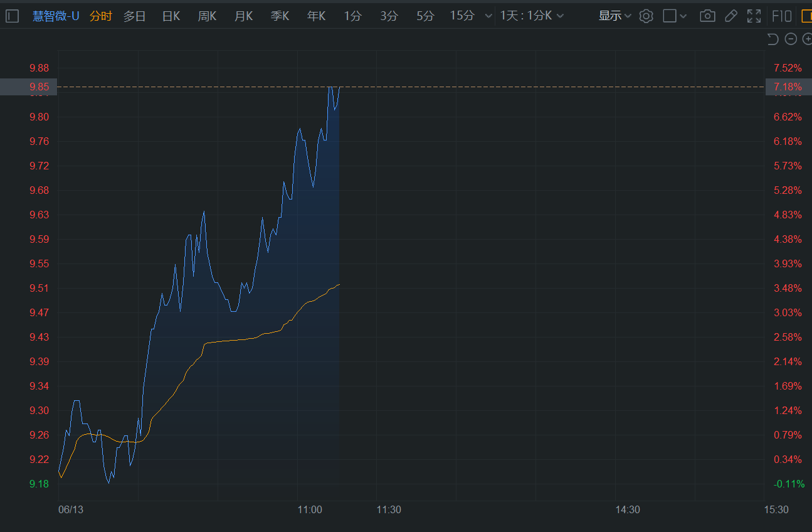Select the 15分 fifteen-minute interval

462,16
